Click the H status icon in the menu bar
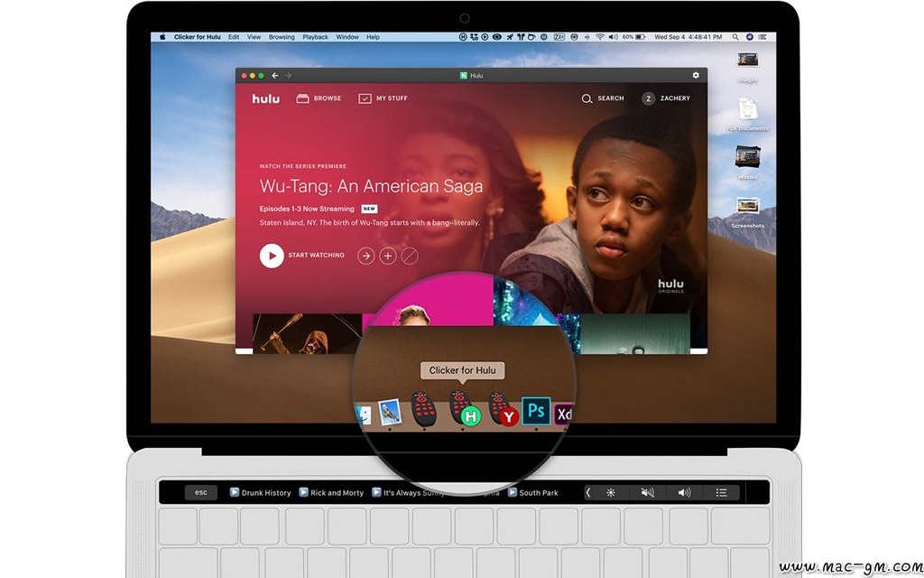924x578 pixels. [x=463, y=36]
